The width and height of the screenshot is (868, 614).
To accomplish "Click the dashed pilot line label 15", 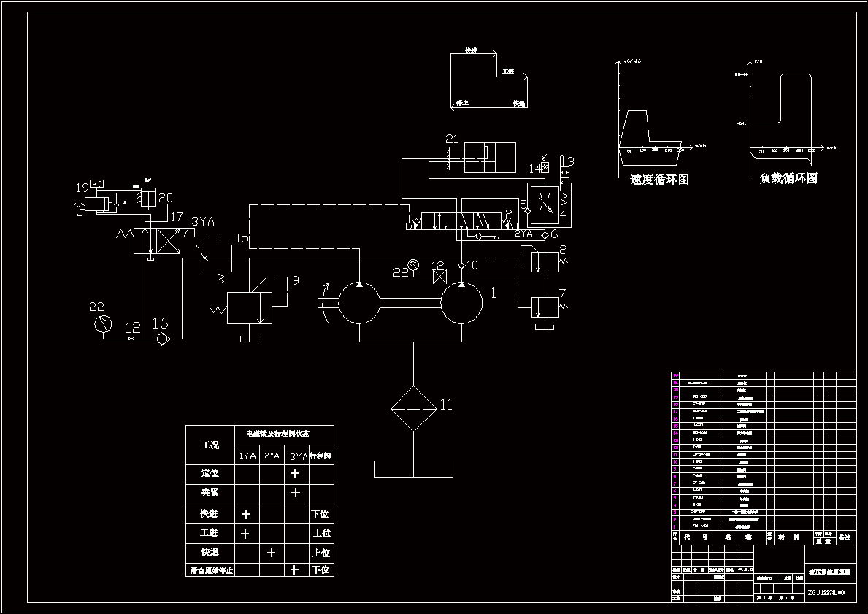I will coord(242,238).
